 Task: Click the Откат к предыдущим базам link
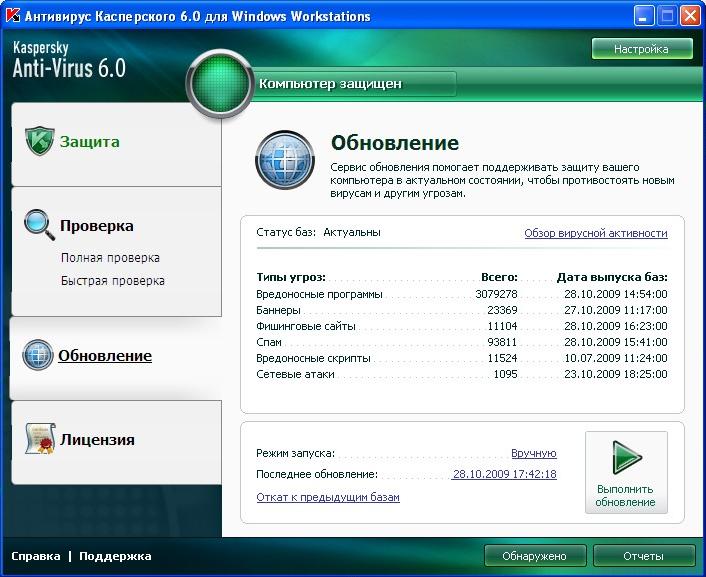coord(328,497)
